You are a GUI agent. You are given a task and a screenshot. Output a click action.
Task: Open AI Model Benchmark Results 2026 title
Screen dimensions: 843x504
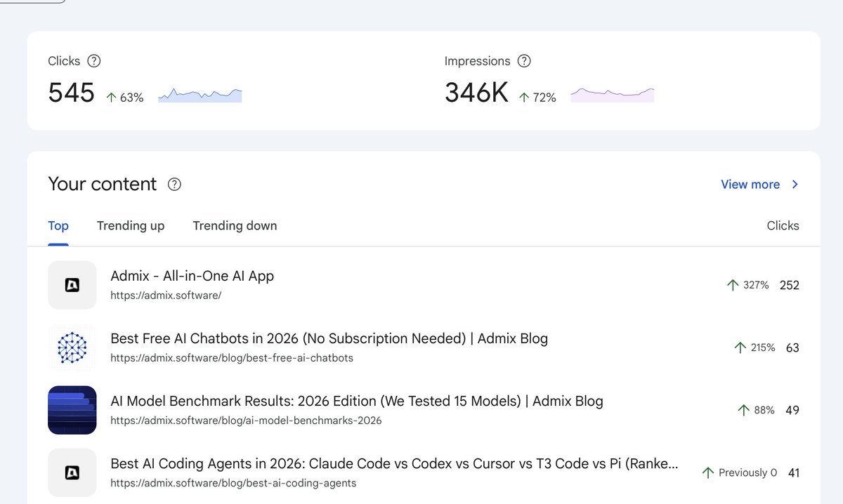pyautogui.click(x=357, y=402)
